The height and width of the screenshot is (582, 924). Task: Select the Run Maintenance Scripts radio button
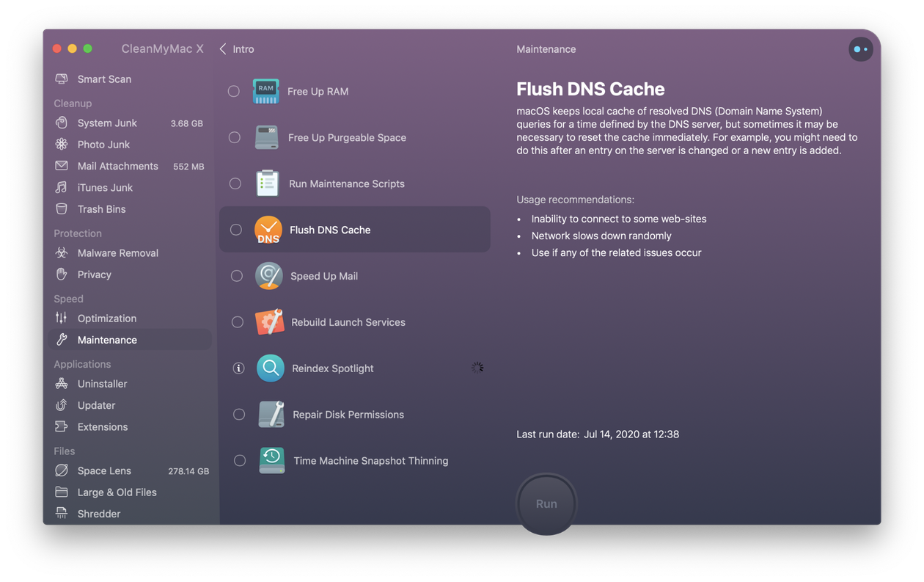(x=235, y=183)
